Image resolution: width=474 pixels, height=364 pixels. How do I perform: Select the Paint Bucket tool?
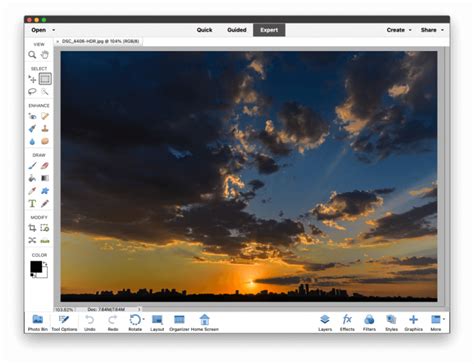[x=32, y=178]
